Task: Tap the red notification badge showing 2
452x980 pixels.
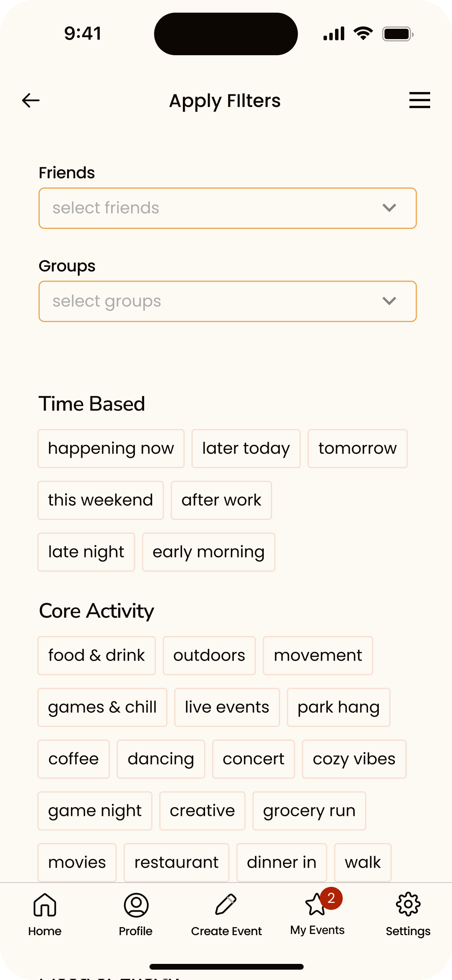Action: click(x=331, y=898)
